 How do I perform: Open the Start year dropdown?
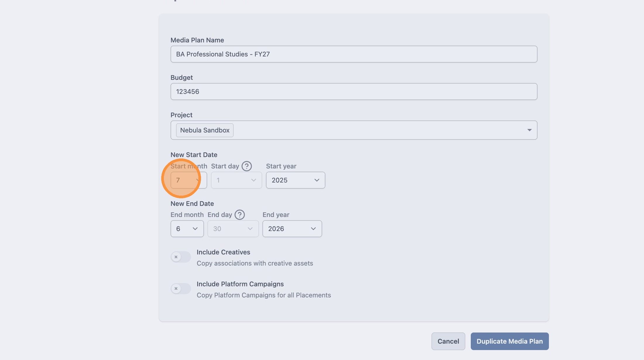(296, 180)
